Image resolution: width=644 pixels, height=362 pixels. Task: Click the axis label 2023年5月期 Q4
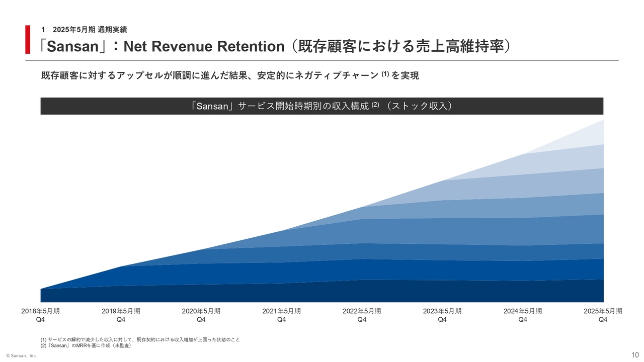442,315
